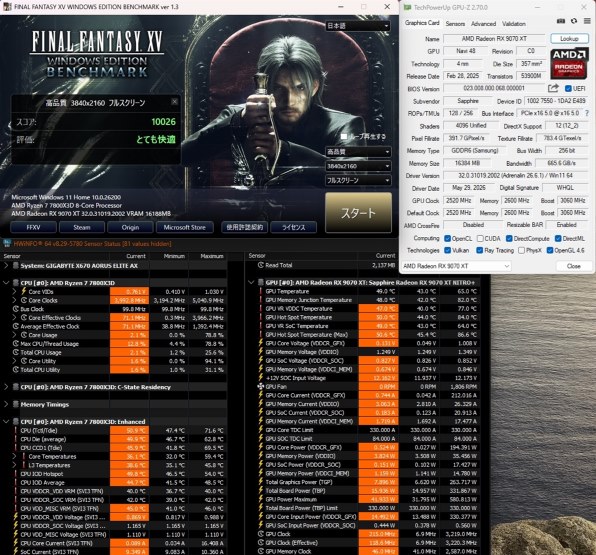596x555 pixels.
Task: Click the ライセンス license button
Action: [293, 227]
